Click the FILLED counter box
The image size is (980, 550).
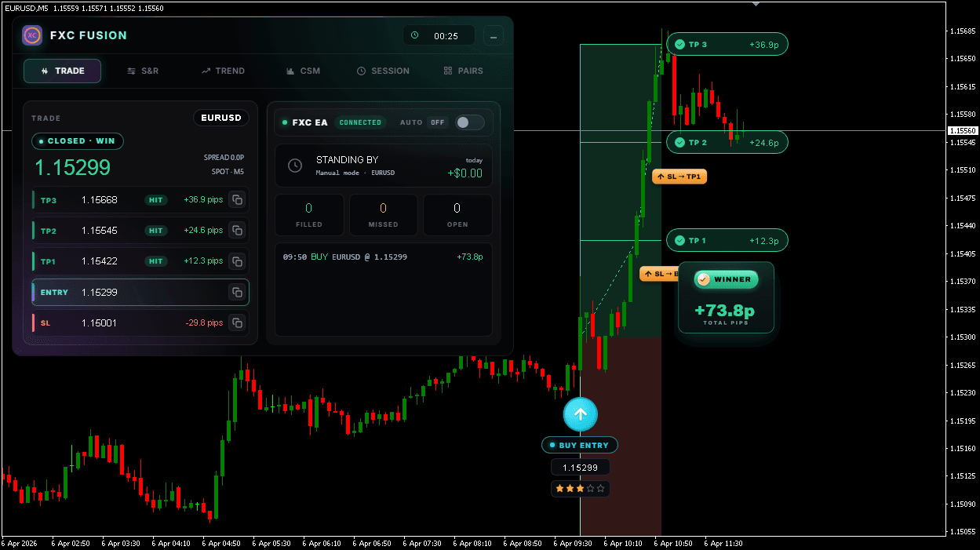pos(309,215)
